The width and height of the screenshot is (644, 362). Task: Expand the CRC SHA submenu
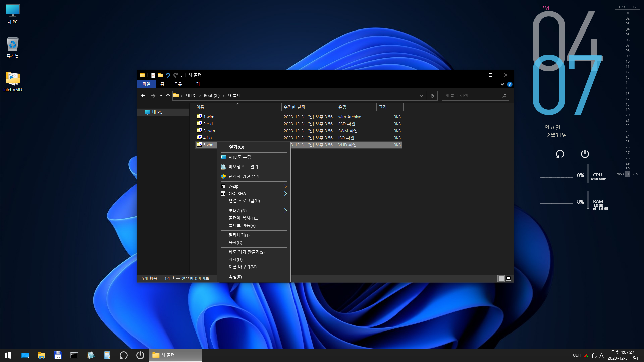254,194
